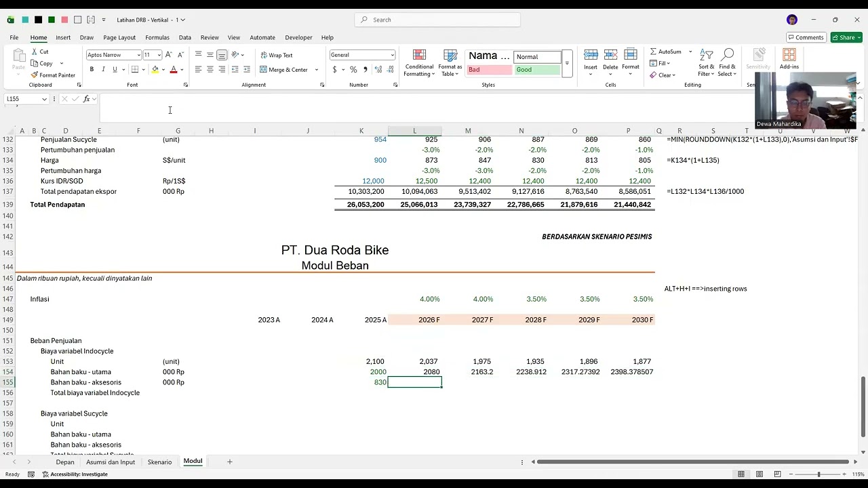Apply Percent Style icon
868x488 pixels.
pyautogui.click(x=353, y=69)
